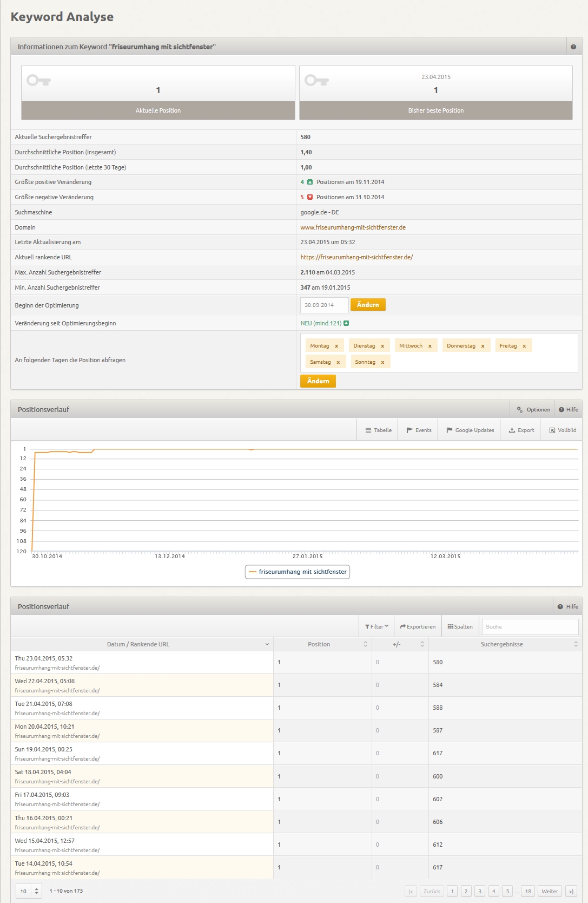Export the position chart
Screen dimensions: 588x903
[521, 430]
